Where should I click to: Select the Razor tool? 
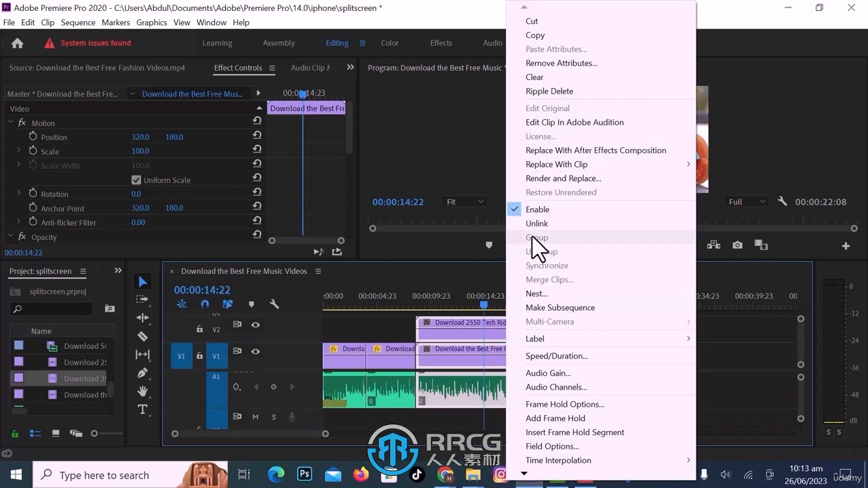[142, 336]
